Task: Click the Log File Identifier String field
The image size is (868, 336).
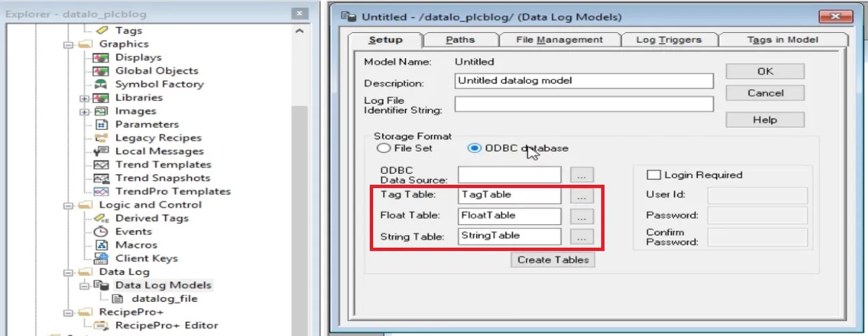Action: point(584,104)
